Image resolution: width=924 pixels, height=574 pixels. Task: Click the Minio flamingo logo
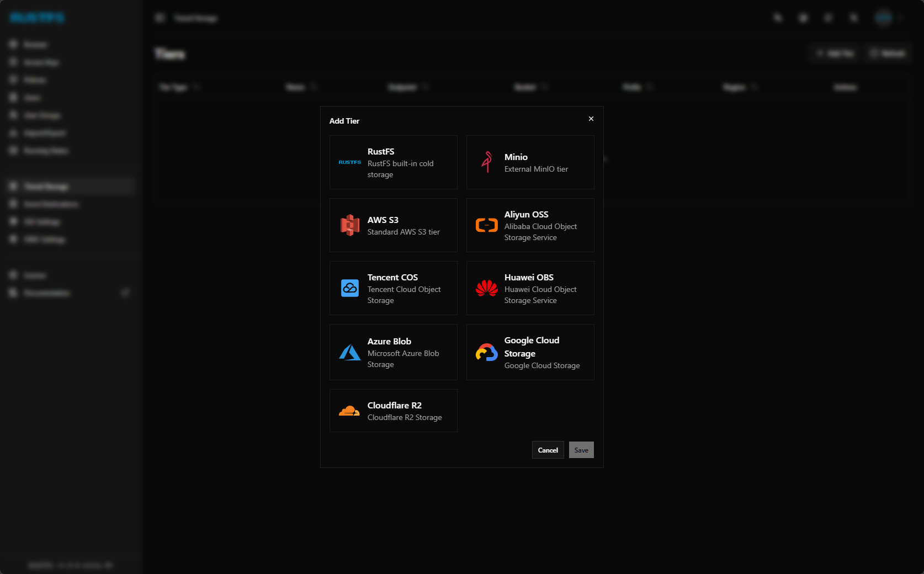[487, 162]
